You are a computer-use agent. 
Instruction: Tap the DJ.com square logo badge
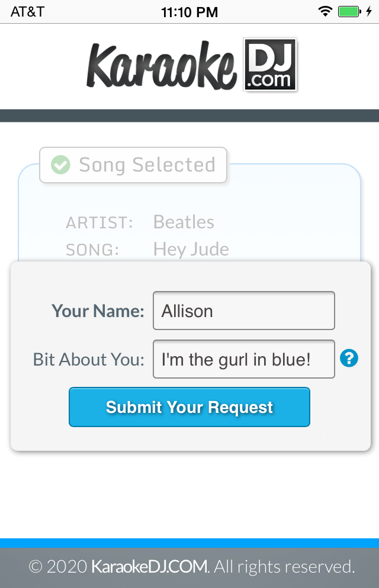[x=270, y=65]
